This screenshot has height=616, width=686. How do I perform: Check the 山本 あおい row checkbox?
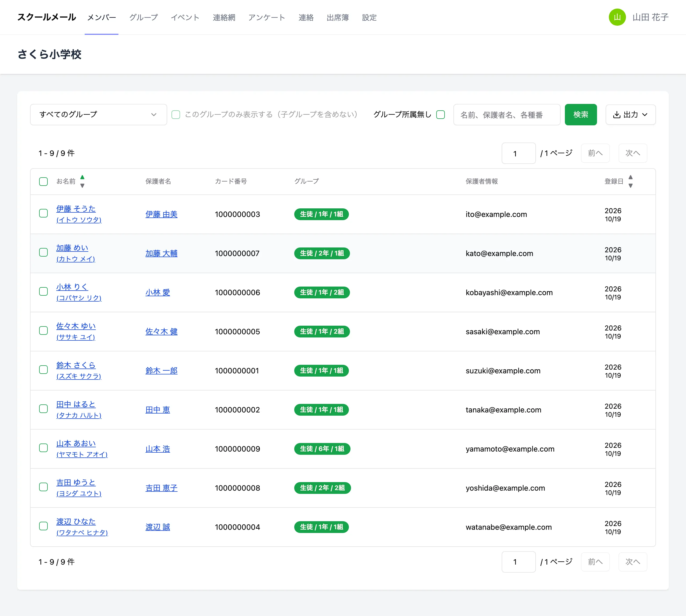[x=43, y=448]
